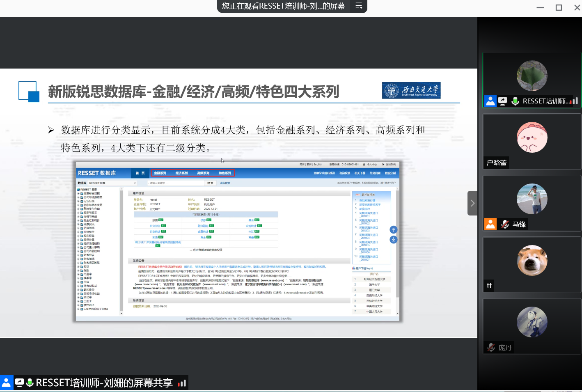Select 马锋 participant avatar
582x392 pixels.
coord(532,199)
